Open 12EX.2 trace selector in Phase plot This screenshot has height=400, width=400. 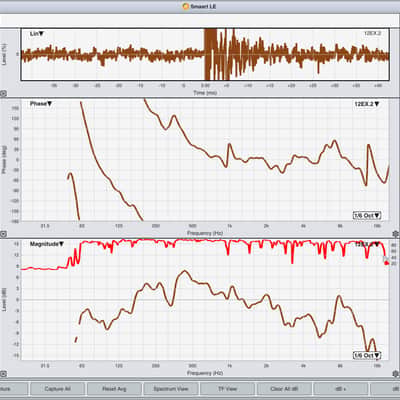(367, 104)
